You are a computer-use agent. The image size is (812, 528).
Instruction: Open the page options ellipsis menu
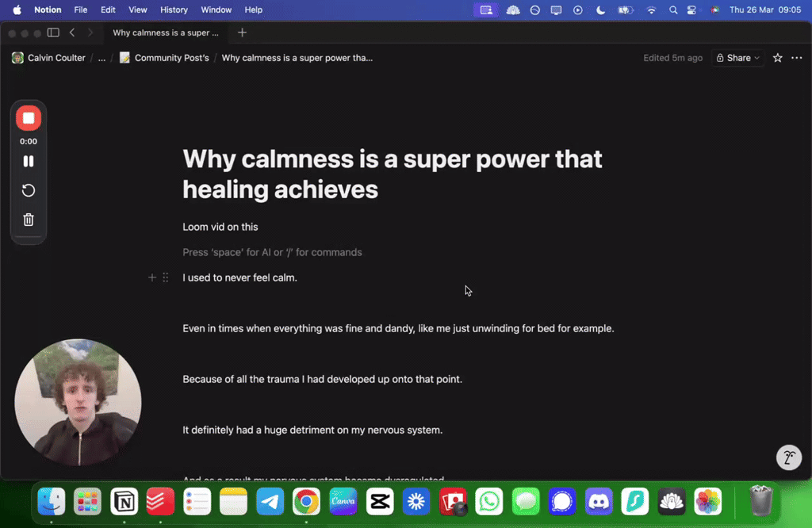pos(797,57)
